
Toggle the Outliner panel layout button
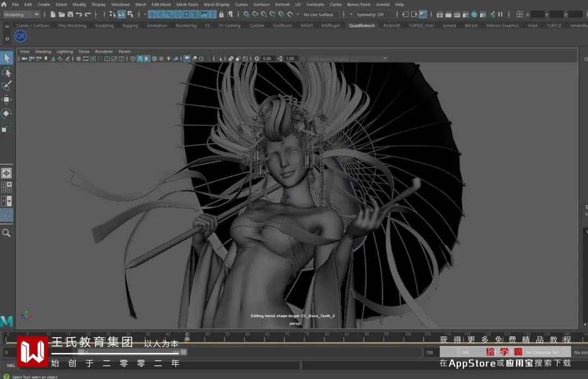7,215
